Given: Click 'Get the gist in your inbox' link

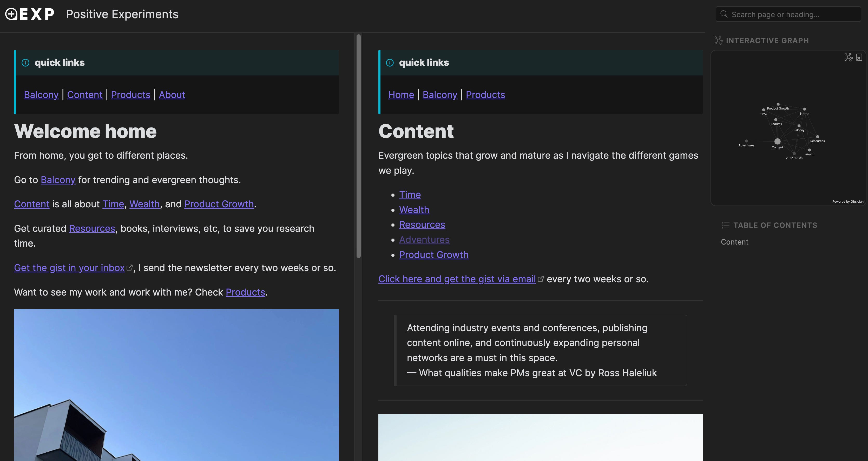Looking at the screenshot, I should 69,268.
